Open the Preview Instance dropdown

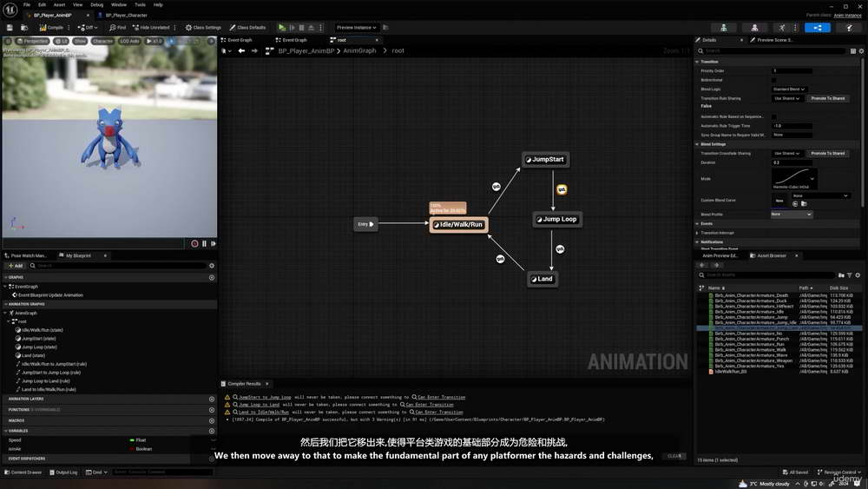357,27
